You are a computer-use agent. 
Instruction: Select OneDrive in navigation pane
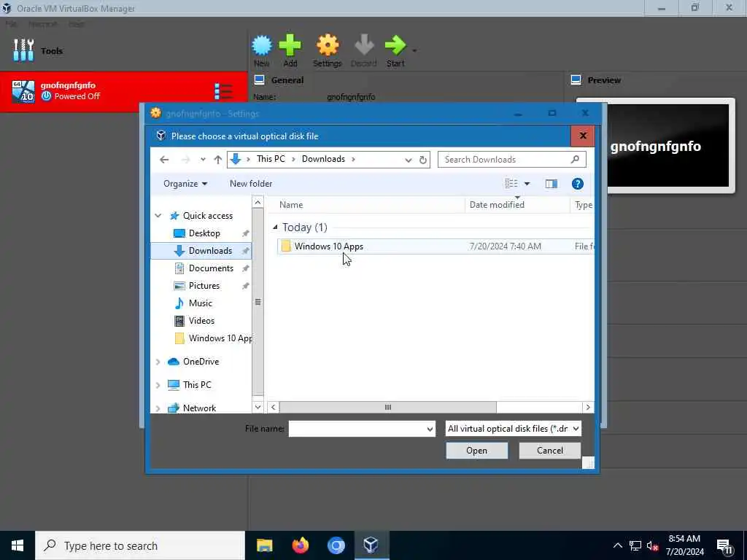(x=201, y=362)
